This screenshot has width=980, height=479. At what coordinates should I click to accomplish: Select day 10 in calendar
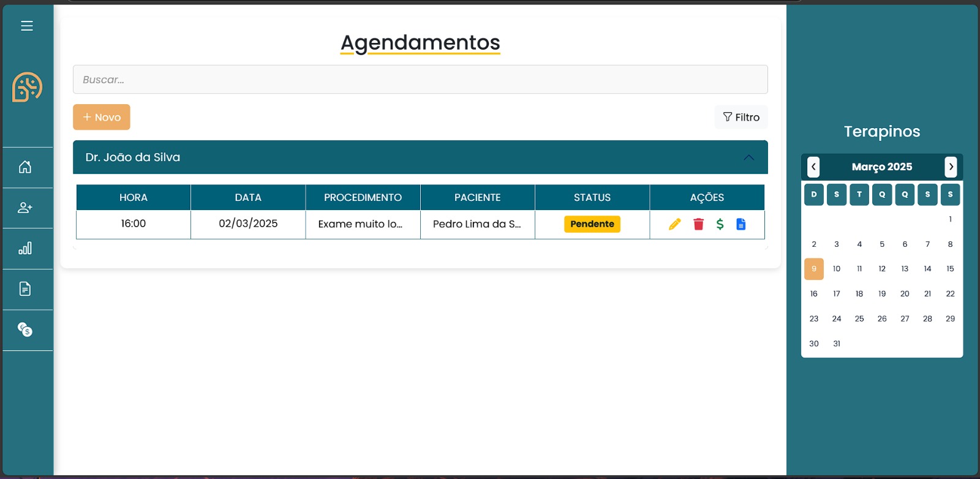(837, 269)
